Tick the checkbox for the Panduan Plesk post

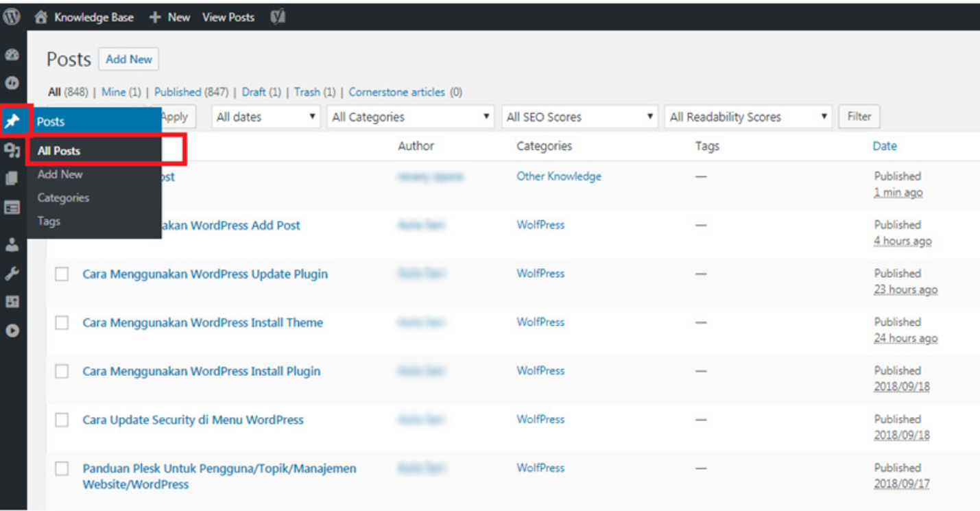(x=62, y=469)
